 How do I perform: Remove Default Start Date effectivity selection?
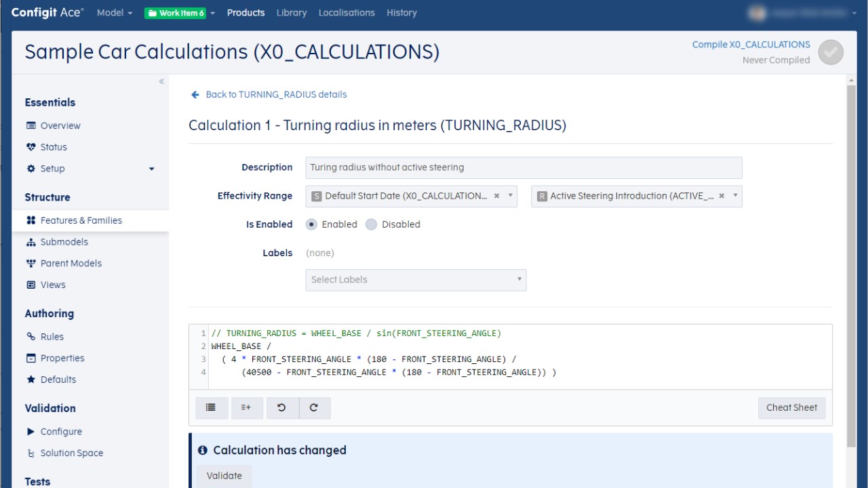click(496, 196)
